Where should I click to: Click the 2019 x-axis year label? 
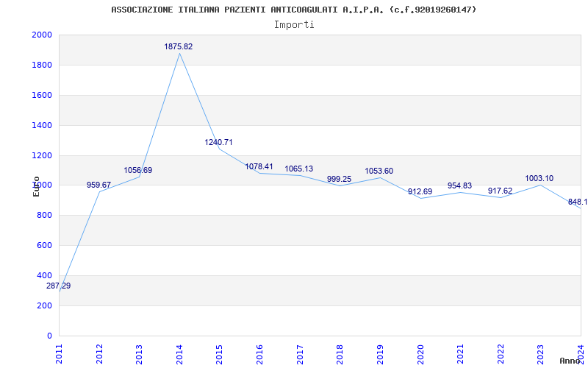pyautogui.click(x=380, y=354)
